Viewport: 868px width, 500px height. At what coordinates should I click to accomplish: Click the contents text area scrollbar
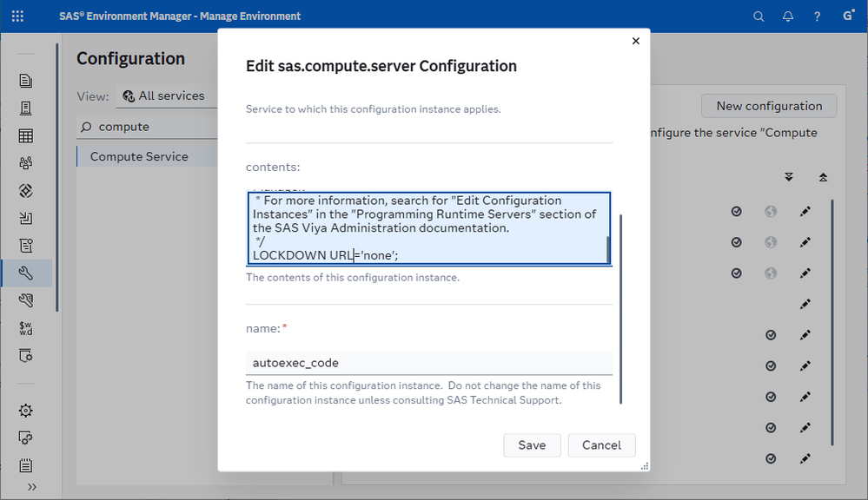point(608,250)
